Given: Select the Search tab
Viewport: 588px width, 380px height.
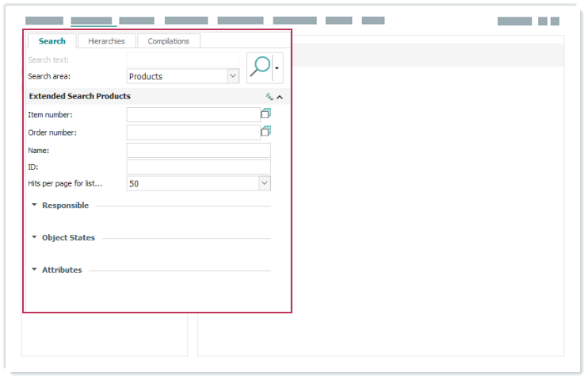Looking at the screenshot, I should pos(52,41).
